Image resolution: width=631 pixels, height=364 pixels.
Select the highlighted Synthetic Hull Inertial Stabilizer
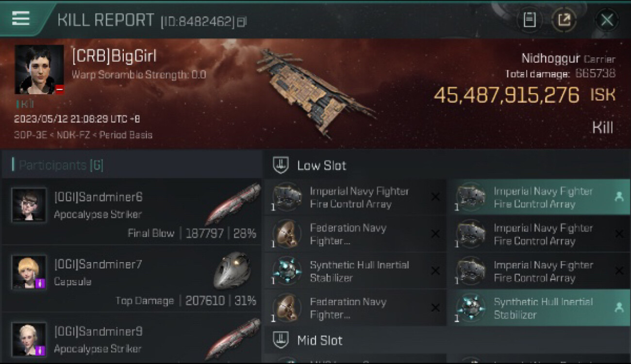click(538, 308)
